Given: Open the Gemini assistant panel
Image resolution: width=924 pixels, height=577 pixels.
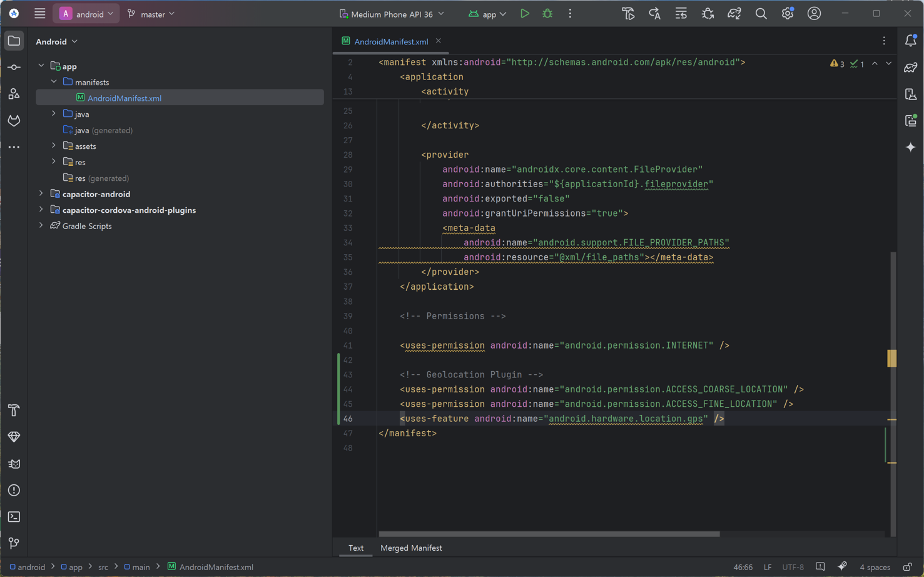Looking at the screenshot, I should [x=910, y=147].
